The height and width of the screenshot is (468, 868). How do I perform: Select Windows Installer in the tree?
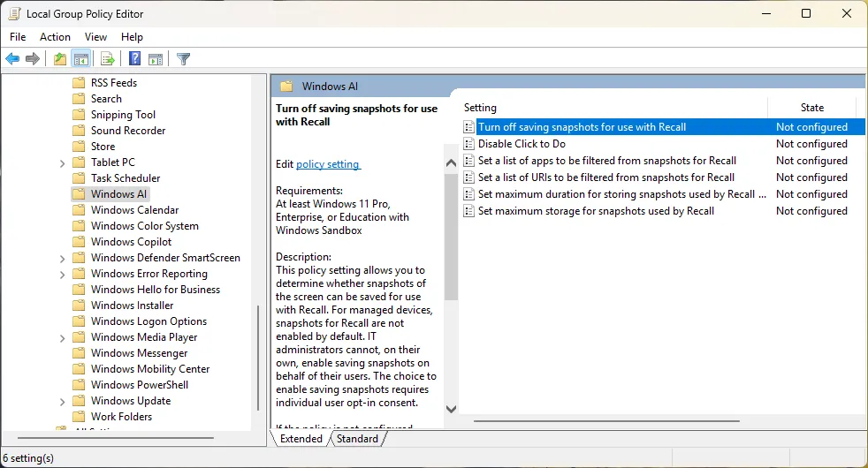pos(132,306)
